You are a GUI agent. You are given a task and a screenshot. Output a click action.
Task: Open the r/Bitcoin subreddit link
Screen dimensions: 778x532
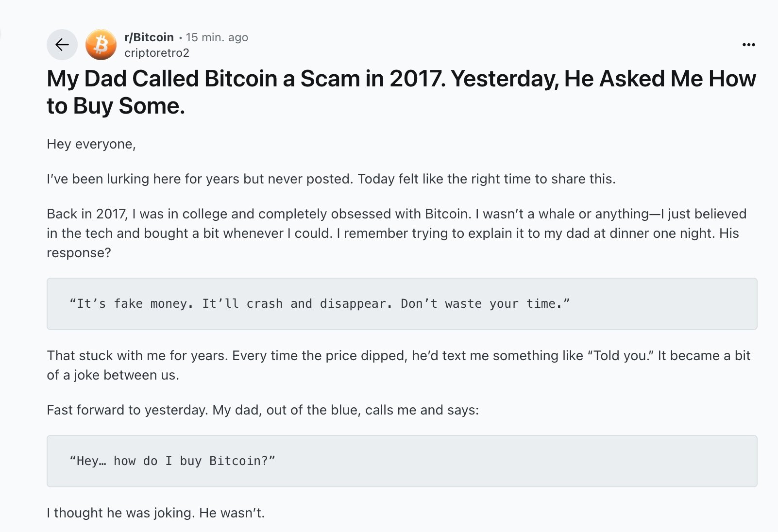tap(149, 37)
